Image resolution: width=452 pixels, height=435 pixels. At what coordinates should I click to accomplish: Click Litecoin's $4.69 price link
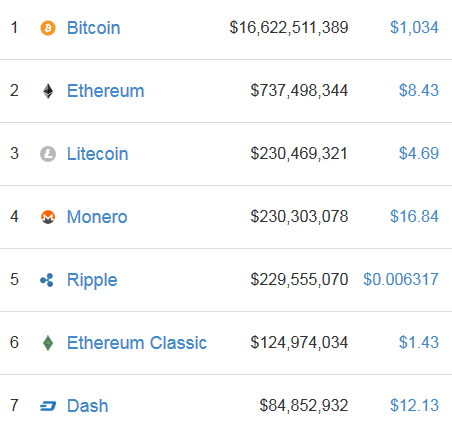click(x=419, y=153)
